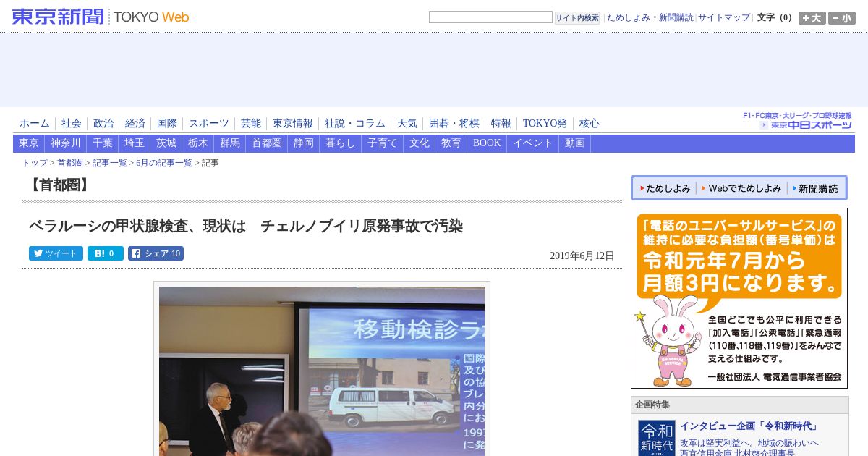Screen dimensions: 868x456
Task: Select the 静岡 regional tab
Action: pyautogui.click(x=304, y=143)
